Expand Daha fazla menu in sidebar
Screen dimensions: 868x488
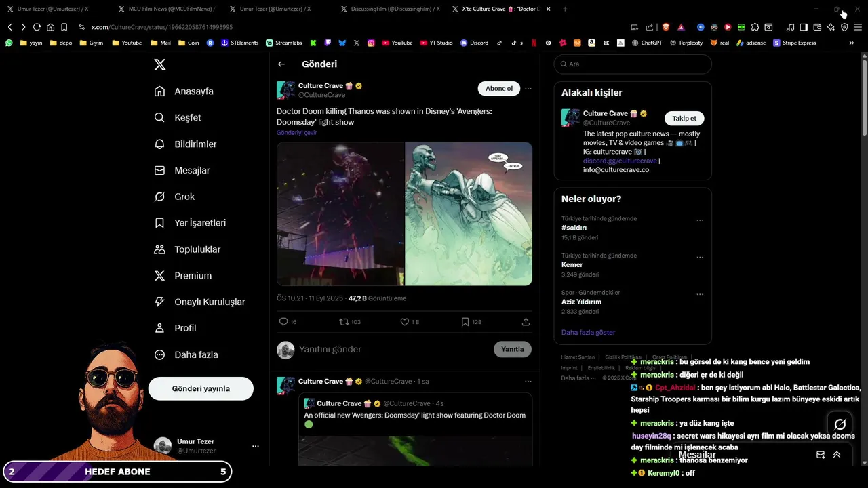click(186, 354)
